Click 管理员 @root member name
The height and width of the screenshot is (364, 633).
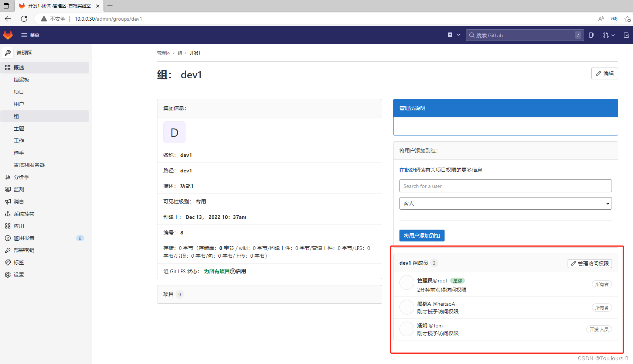tap(432, 281)
